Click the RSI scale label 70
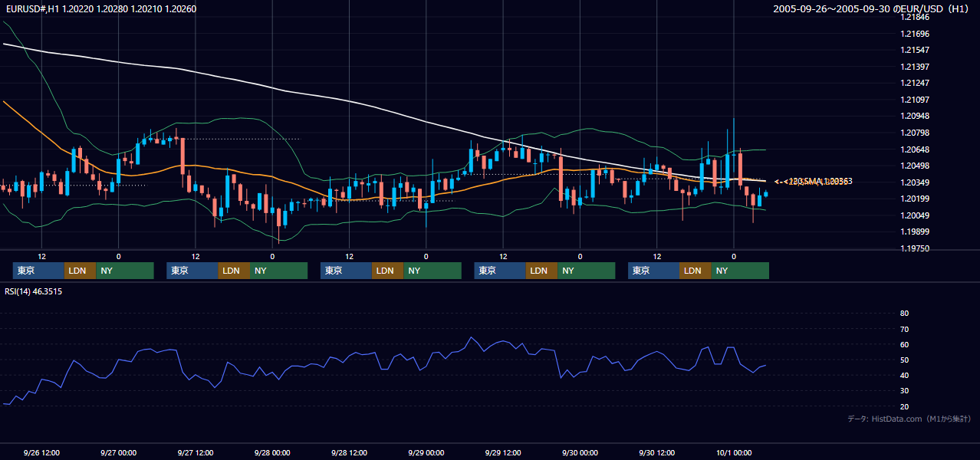The height and width of the screenshot is (460, 980). pyautogui.click(x=904, y=329)
